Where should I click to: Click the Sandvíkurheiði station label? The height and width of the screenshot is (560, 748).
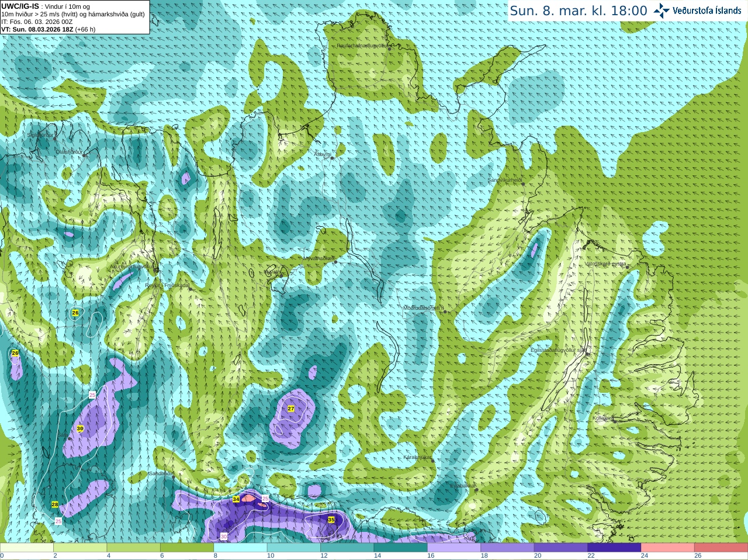point(505,180)
